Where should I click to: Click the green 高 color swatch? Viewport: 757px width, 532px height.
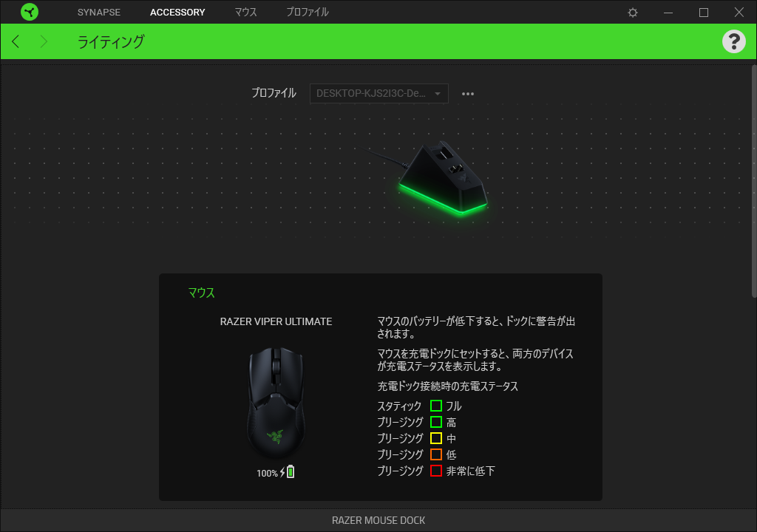coord(436,422)
